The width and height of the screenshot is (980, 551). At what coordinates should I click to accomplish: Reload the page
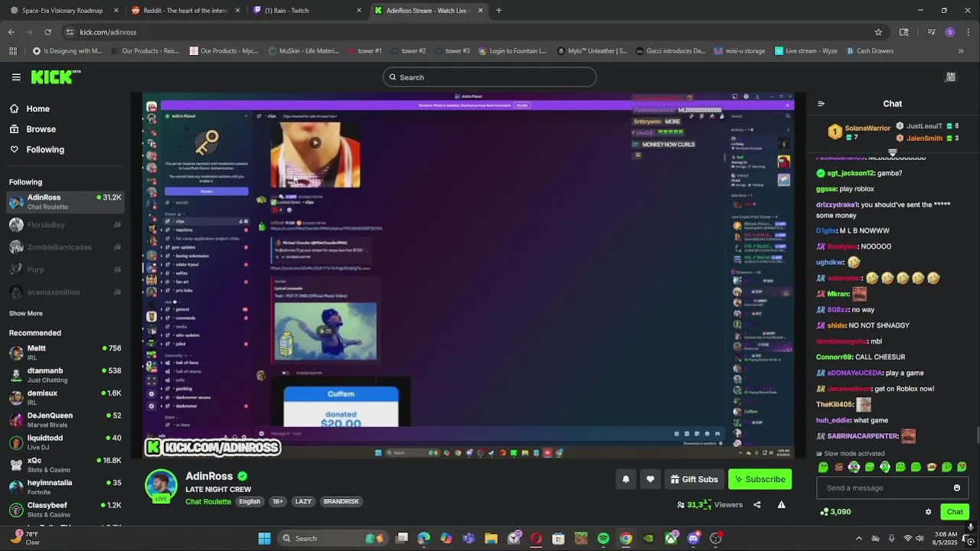pos(47,32)
